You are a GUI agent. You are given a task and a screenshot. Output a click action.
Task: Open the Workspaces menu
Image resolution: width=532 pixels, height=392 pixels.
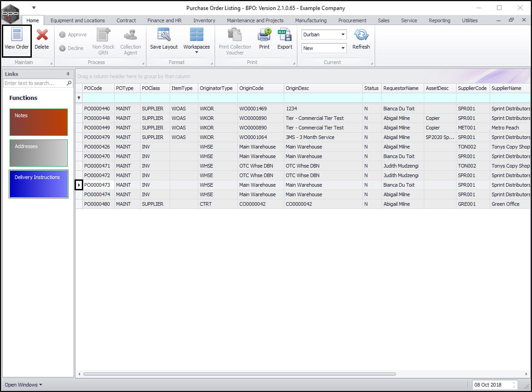point(196,41)
